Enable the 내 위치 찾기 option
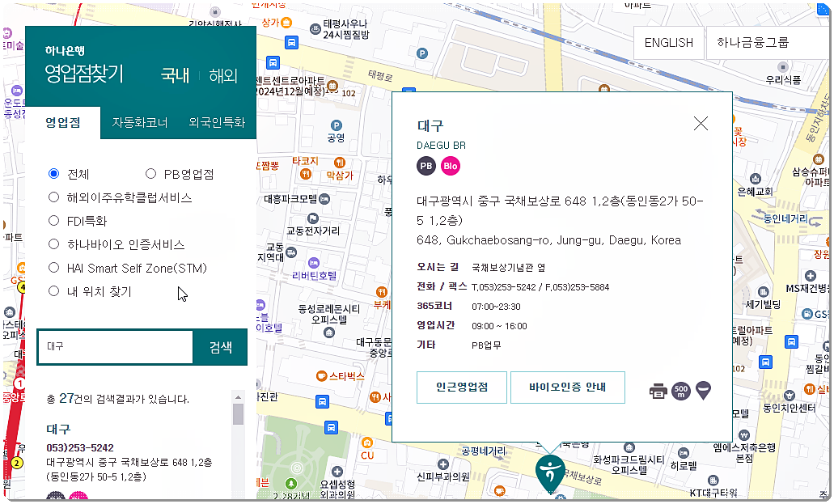This screenshot has width=834, height=504. [53, 290]
